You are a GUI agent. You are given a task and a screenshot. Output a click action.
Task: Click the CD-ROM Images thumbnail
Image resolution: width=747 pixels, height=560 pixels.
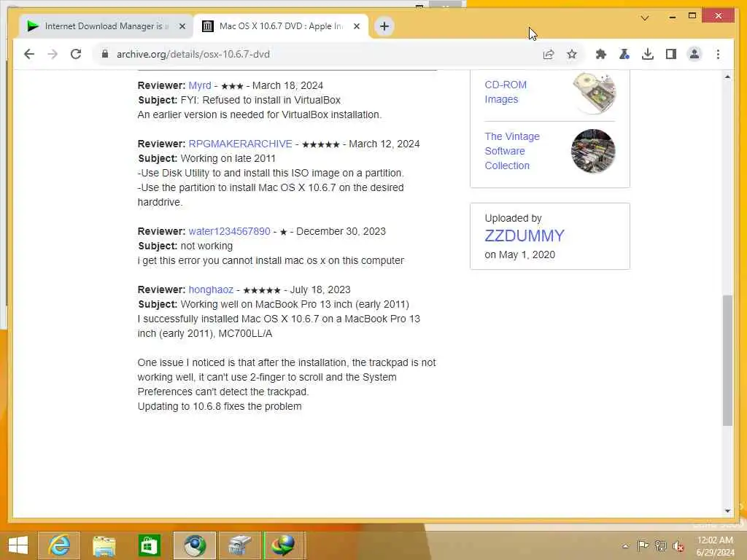coord(594,93)
